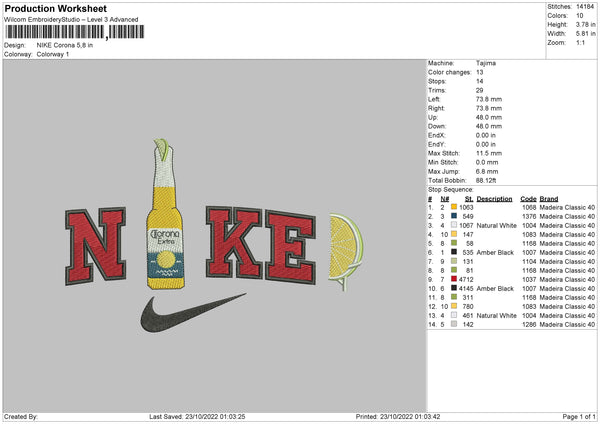This screenshot has height=424, width=600.
Task: Select the Zoom value 1:1
Action: pyautogui.click(x=580, y=42)
